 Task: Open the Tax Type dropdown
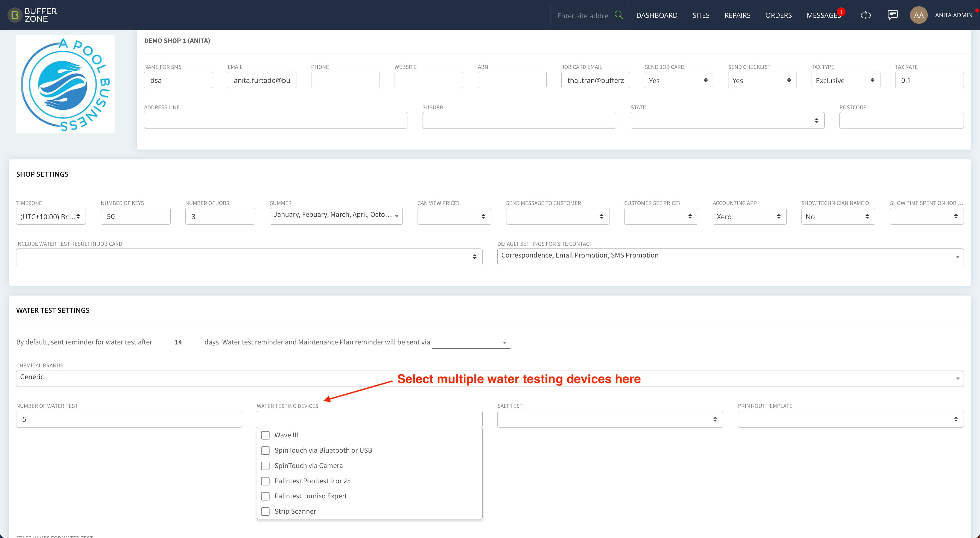point(845,80)
